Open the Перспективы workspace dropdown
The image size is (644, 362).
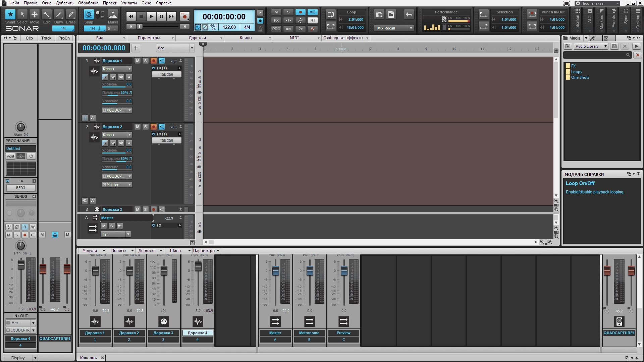(x=598, y=3)
